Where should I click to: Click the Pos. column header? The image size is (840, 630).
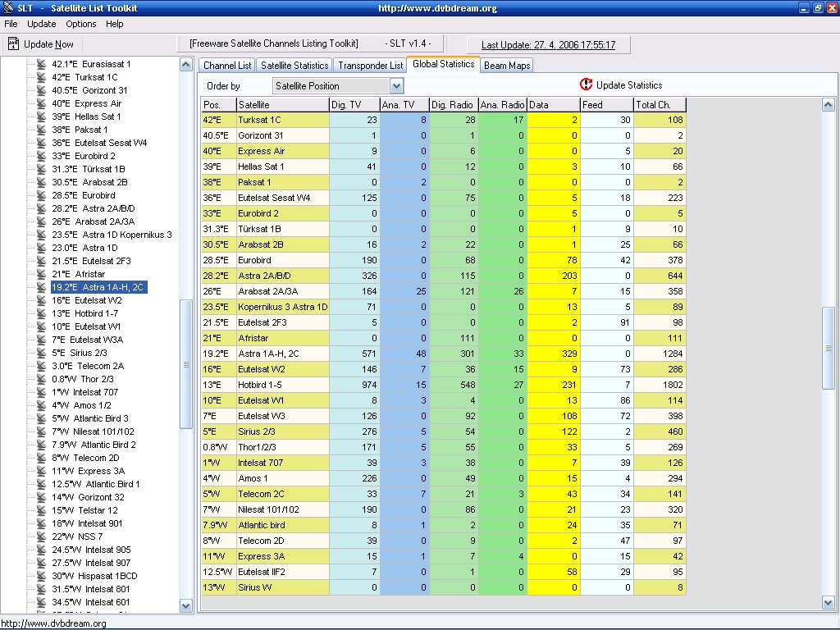pyautogui.click(x=218, y=104)
